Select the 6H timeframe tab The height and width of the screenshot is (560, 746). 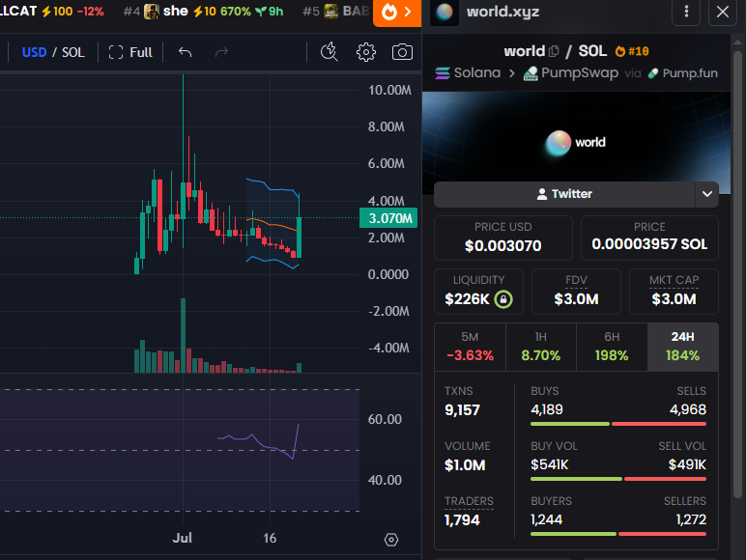coord(612,347)
